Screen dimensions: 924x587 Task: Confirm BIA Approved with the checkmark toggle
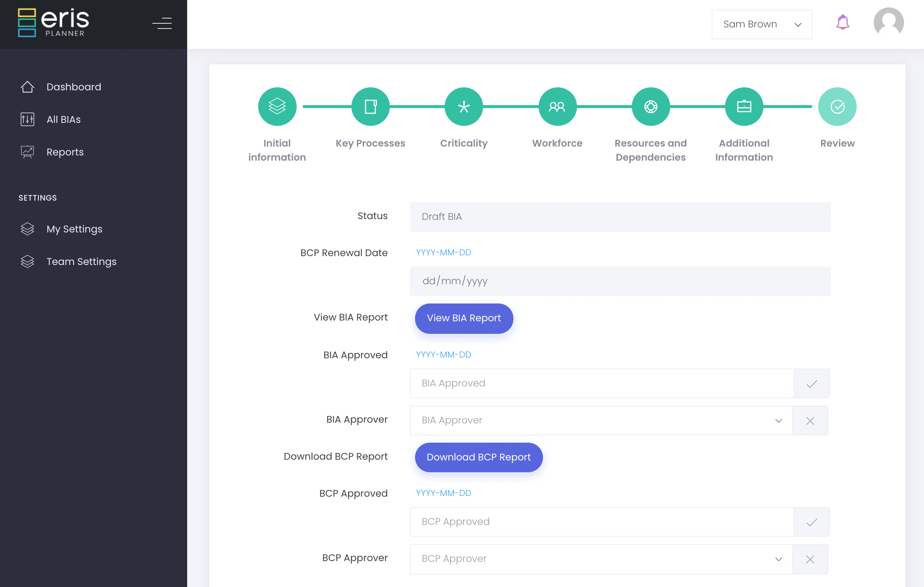coord(811,383)
